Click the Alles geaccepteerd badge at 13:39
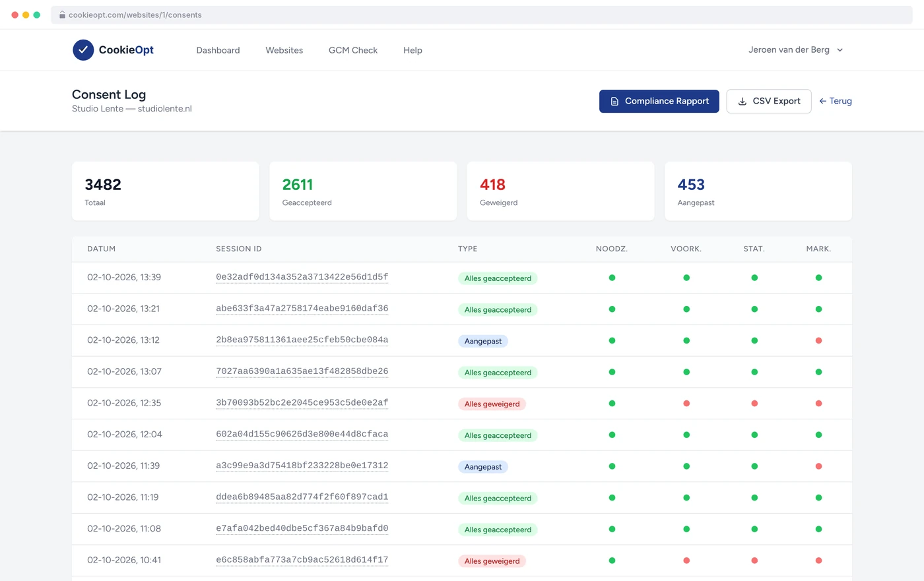Image resolution: width=924 pixels, height=581 pixels. tap(498, 278)
